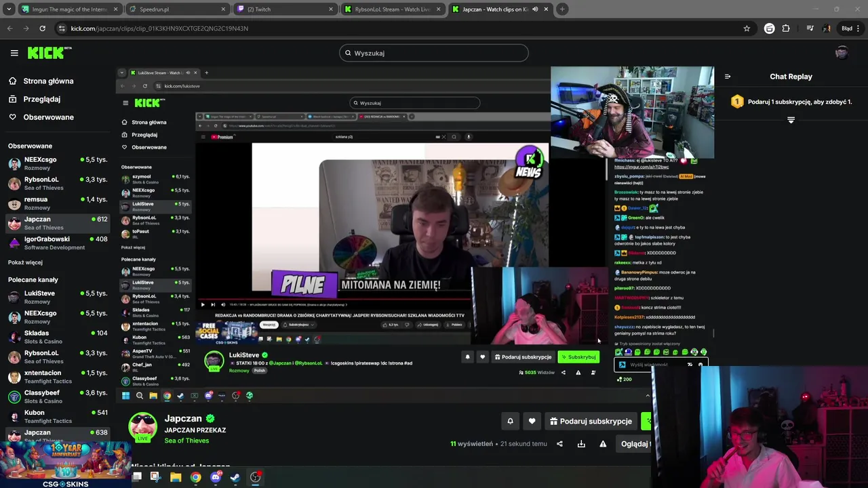Open the clapperboard extension icon in the Chrome toolbar
The image size is (868, 488).
[769, 28]
